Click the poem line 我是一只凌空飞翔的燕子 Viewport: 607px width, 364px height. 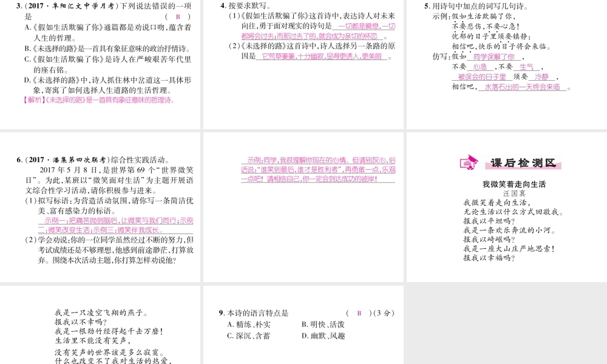(x=101, y=312)
